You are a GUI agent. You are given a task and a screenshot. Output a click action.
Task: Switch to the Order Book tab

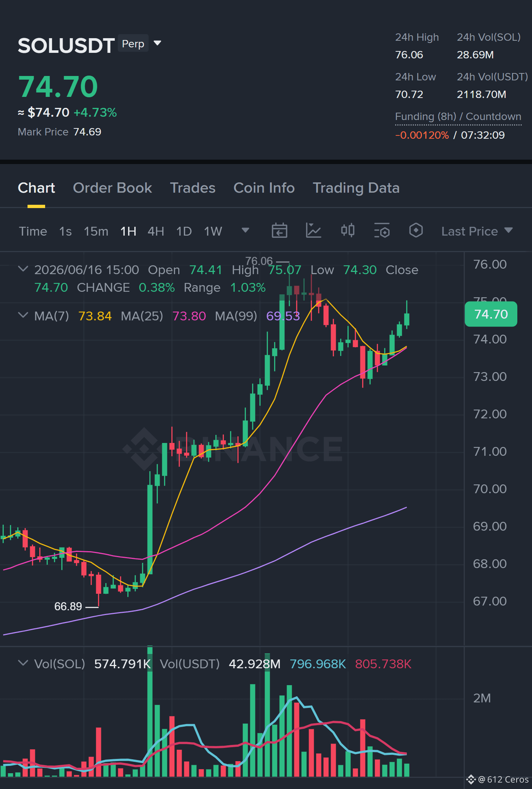coord(112,188)
